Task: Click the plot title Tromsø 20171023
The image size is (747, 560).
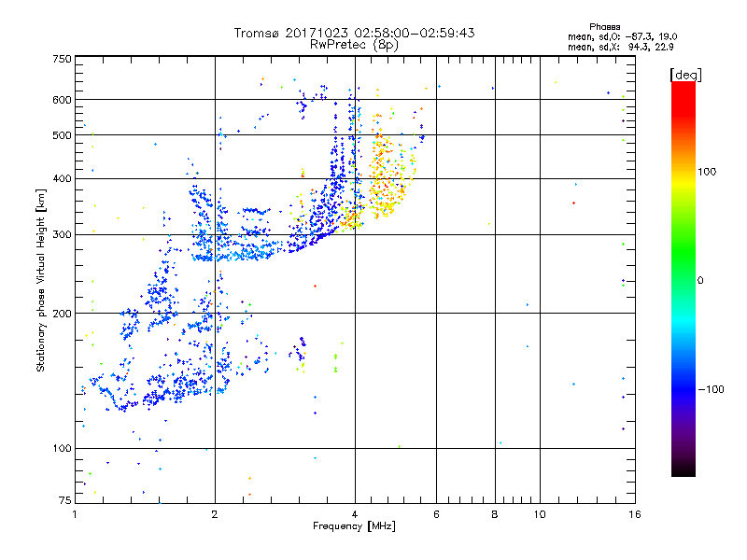Action: (354, 33)
